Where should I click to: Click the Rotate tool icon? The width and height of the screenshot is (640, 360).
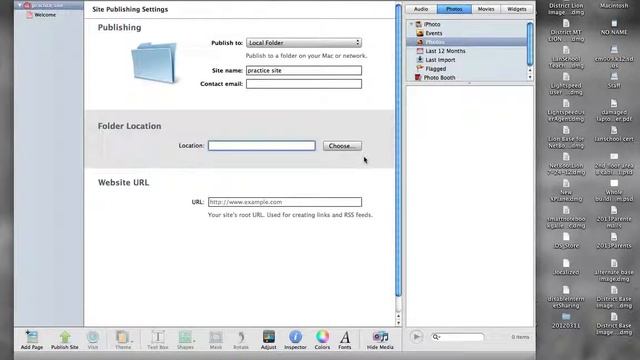[x=241, y=340]
